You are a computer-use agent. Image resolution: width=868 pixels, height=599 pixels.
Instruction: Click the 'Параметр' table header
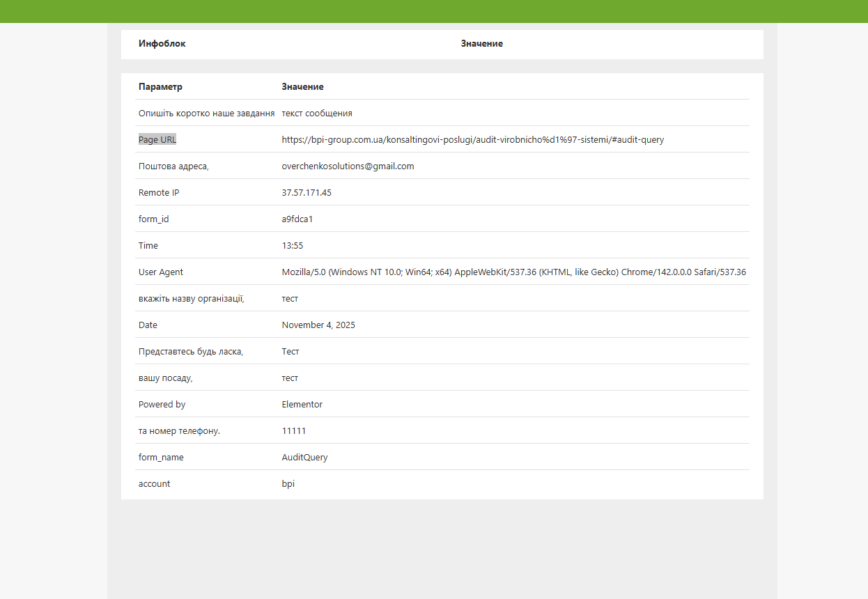[160, 87]
